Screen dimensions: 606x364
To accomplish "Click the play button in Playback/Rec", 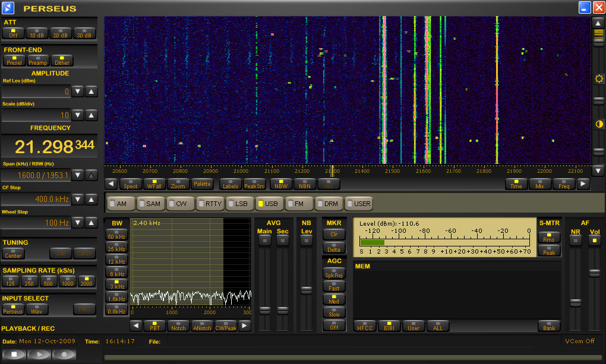I will 39,354.
